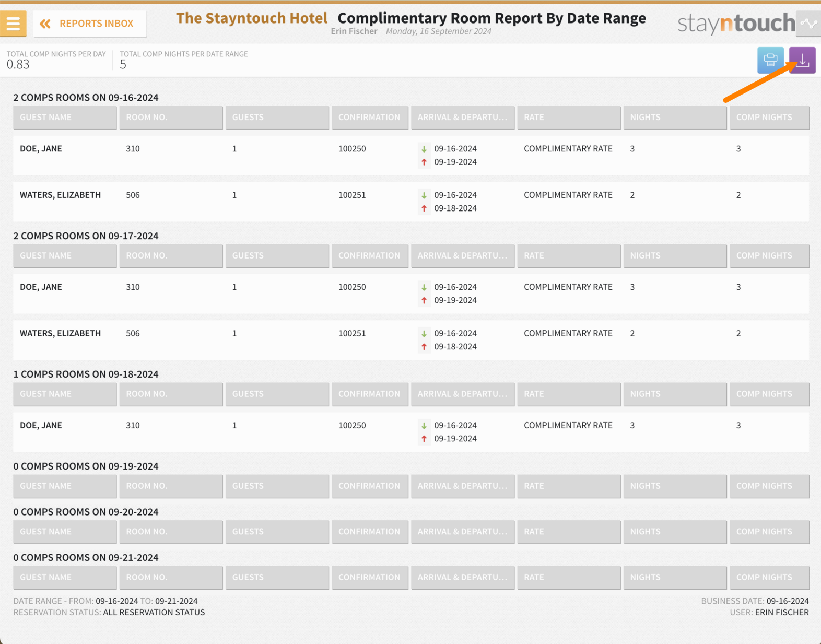Click confirmation 100250 in 09-16-2024 section
This screenshot has width=821, height=644.
(x=352, y=149)
